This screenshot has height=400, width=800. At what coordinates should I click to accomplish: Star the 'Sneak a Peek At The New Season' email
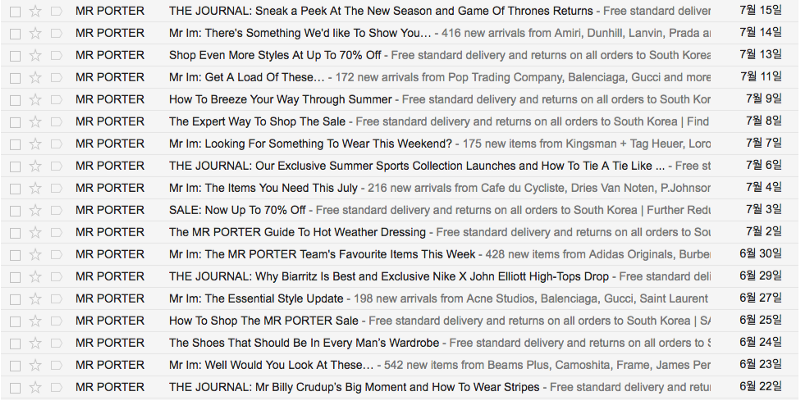click(36, 11)
